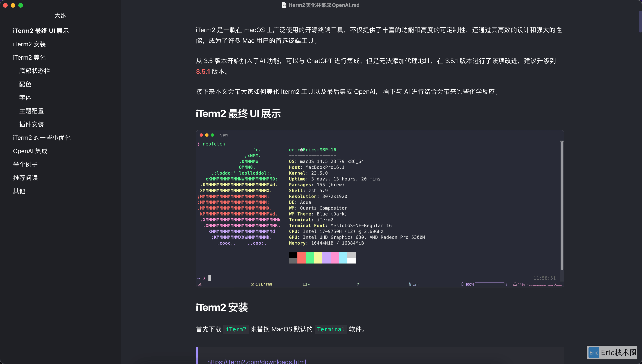Select 插件安装 outline item
Image resolution: width=642 pixels, height=364 pixels.
32,124
